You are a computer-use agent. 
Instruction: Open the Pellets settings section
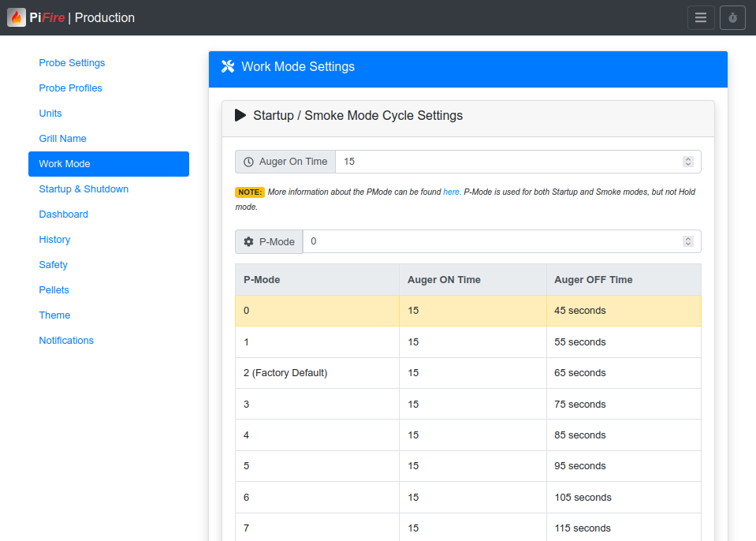point(54,290)
